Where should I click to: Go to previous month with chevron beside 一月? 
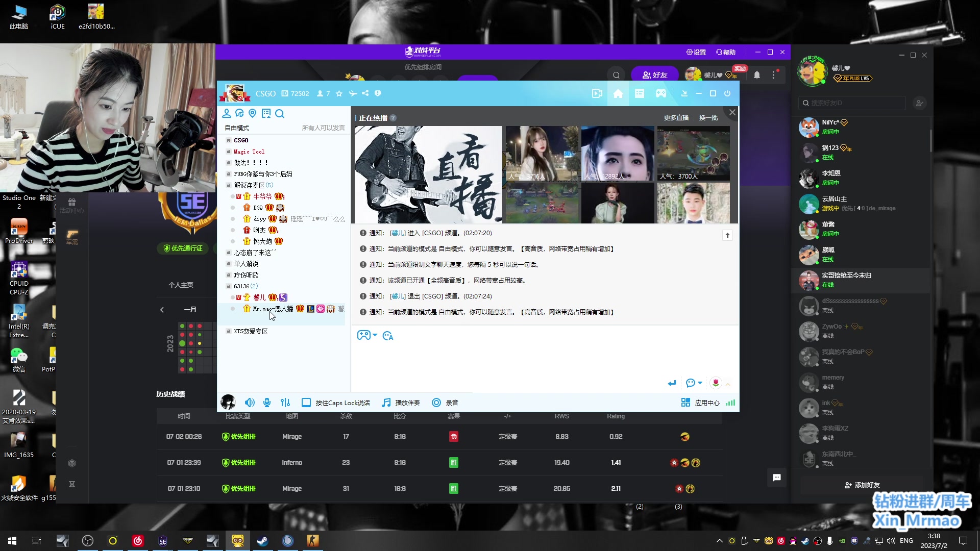tap(162, 310)
